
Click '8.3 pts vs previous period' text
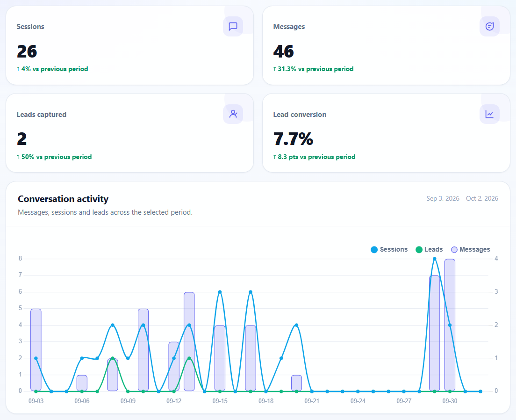[314, 157]
